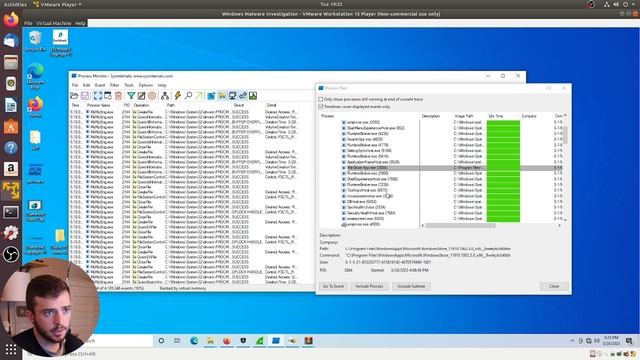Open the Filter funnel icon
This screenshot has width=640, height=360.
131,96
